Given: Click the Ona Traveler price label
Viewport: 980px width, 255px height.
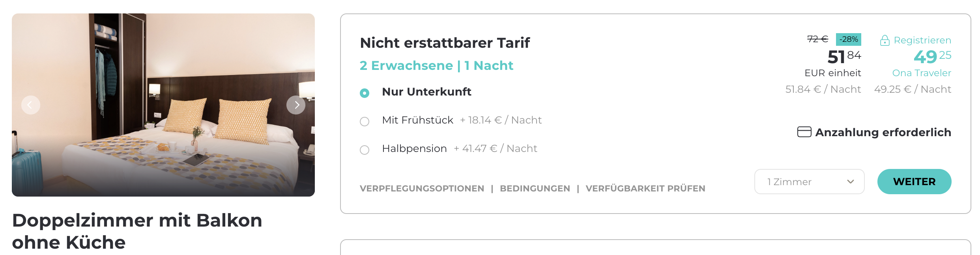Looking at the screenshot, I should (922, 73).
